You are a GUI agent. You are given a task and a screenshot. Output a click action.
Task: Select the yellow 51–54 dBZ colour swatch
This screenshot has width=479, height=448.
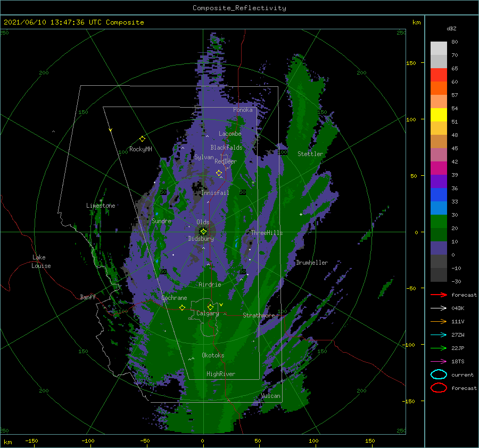439,115
